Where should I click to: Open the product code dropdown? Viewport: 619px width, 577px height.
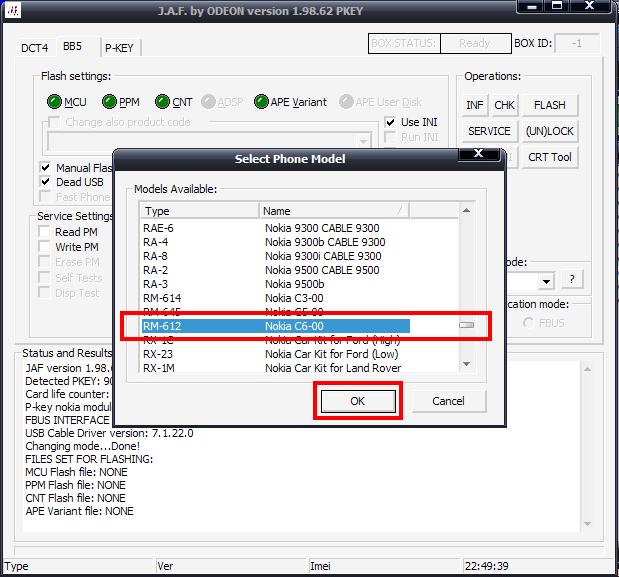tap(363, 141)
